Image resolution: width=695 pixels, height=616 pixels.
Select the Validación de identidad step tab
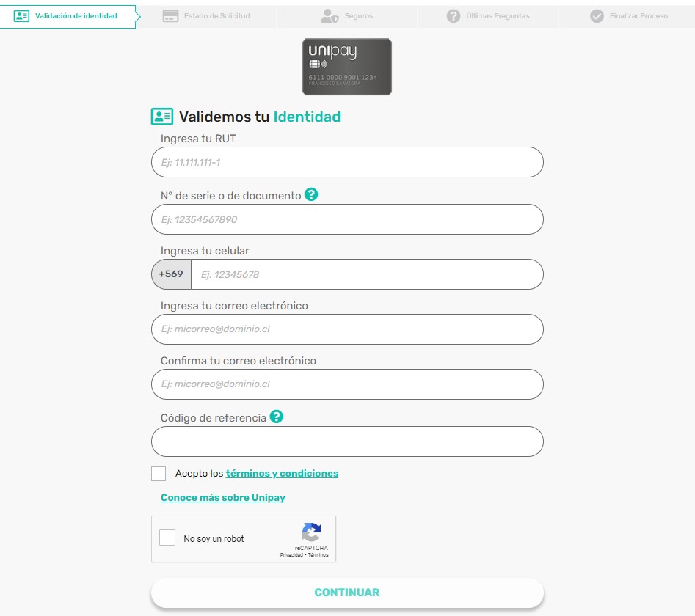coord(68,16)
